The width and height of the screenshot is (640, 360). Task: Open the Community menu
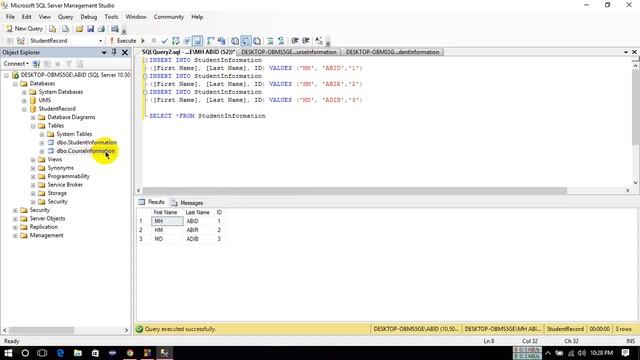pyautogui.click(x=169, y=17)
